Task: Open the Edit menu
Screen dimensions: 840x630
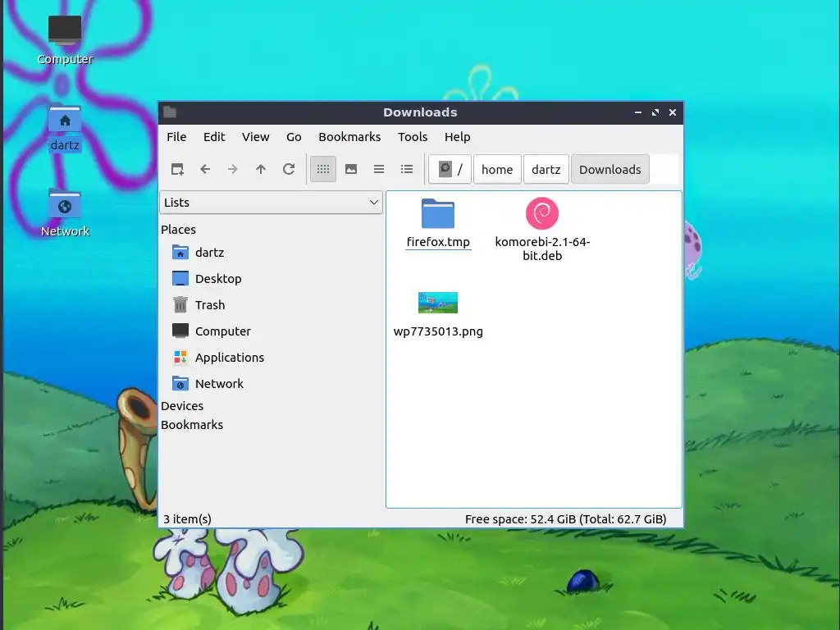Action: click(x=214, y=137)
